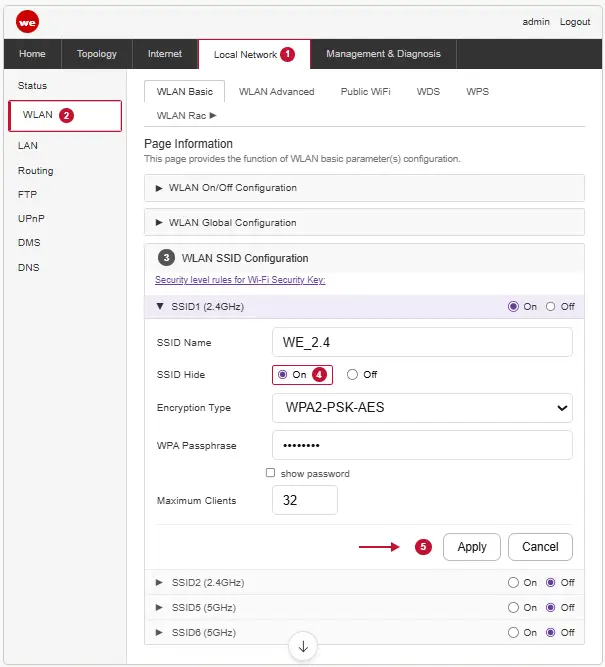This screenshot has height=667, width=605.
Task: Open the Topology tab
Action: coord(97,54)
